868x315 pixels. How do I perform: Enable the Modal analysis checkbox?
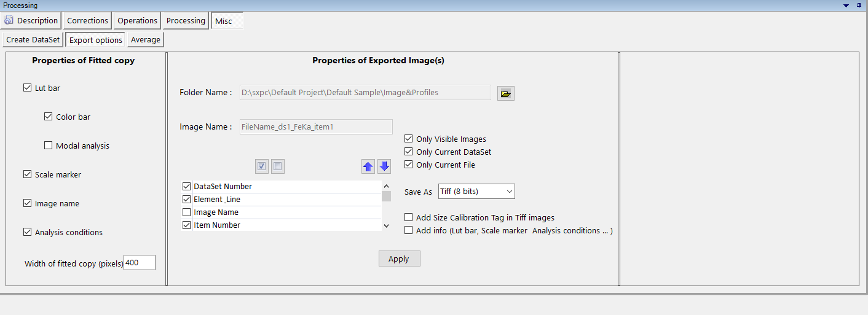pos(49,146)
